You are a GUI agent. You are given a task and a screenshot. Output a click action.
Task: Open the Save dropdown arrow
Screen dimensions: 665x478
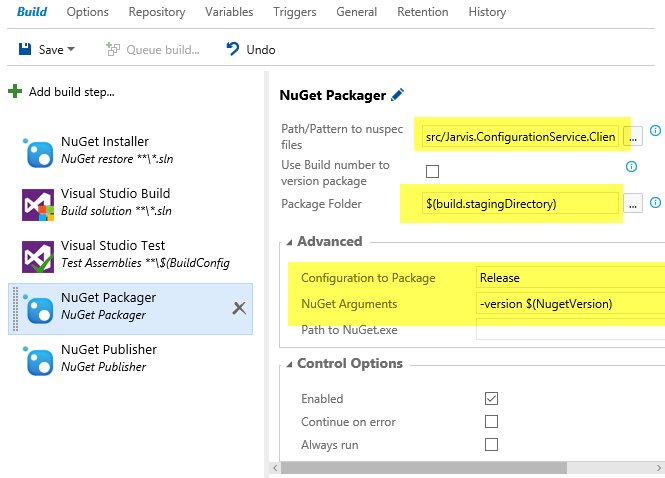coord(71,49)
